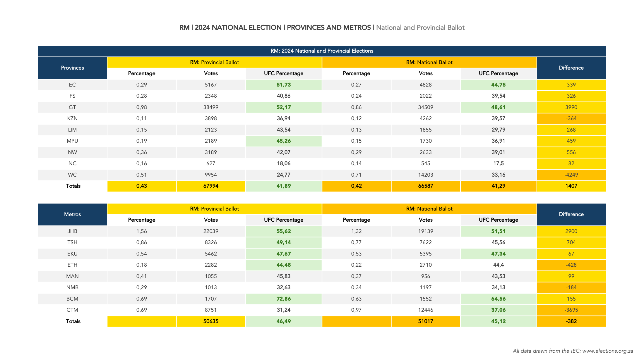Image resolution: width=644 pixels, height=362 pixels.
Task: Select the second table's National Ballot header
Action: (x=429, y=209)
